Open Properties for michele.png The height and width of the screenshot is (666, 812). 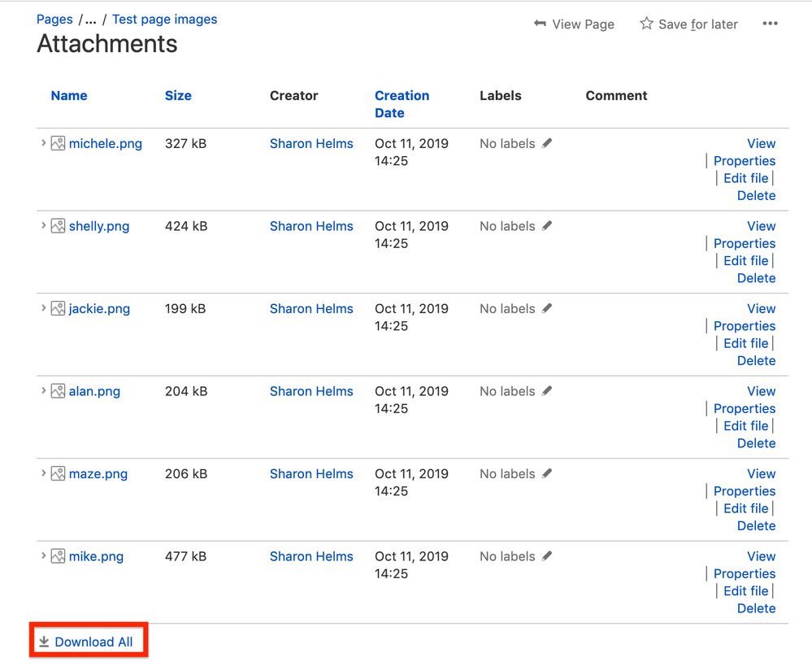pyautogui.click(x=745, y=161)
